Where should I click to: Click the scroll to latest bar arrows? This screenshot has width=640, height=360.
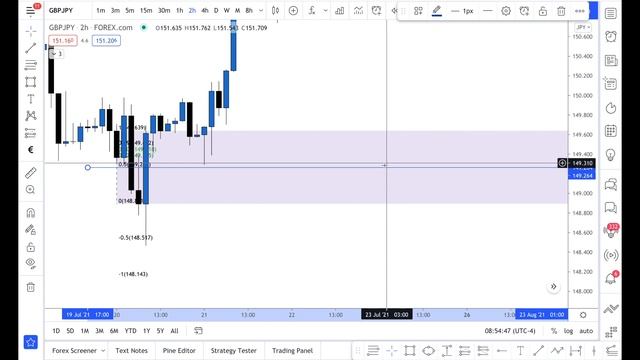click(553, 287)
